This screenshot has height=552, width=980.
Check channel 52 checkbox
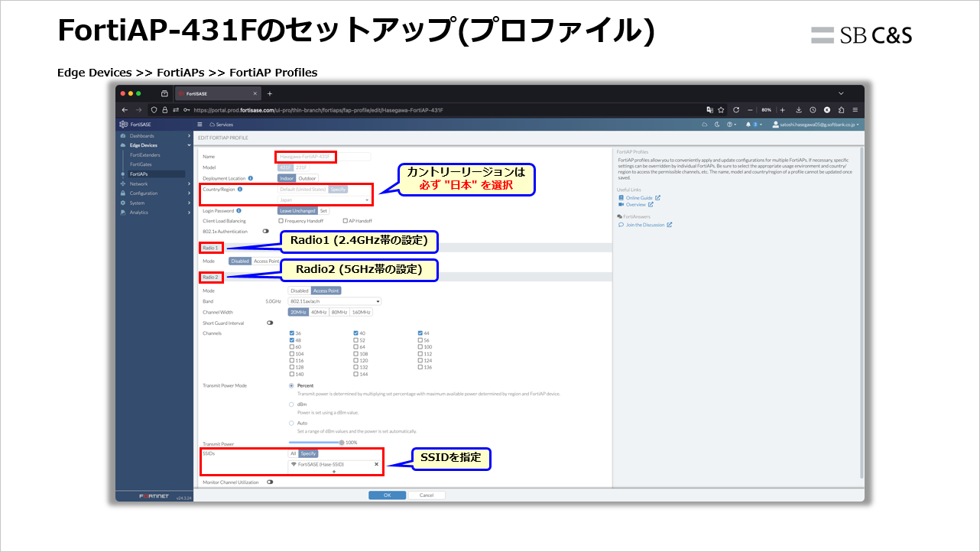[x=356, y=340]
